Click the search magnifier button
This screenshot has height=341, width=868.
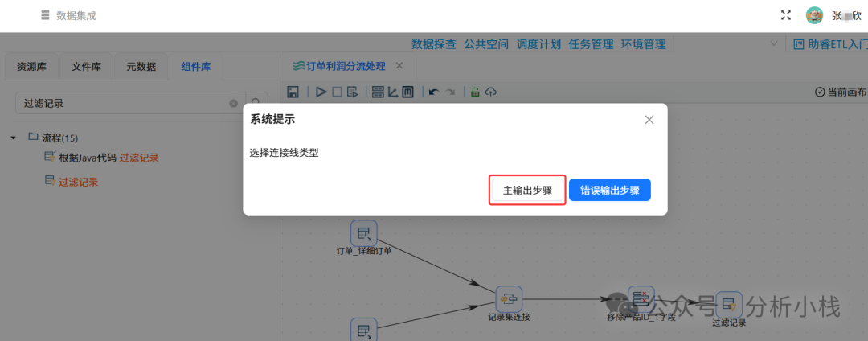256,103
